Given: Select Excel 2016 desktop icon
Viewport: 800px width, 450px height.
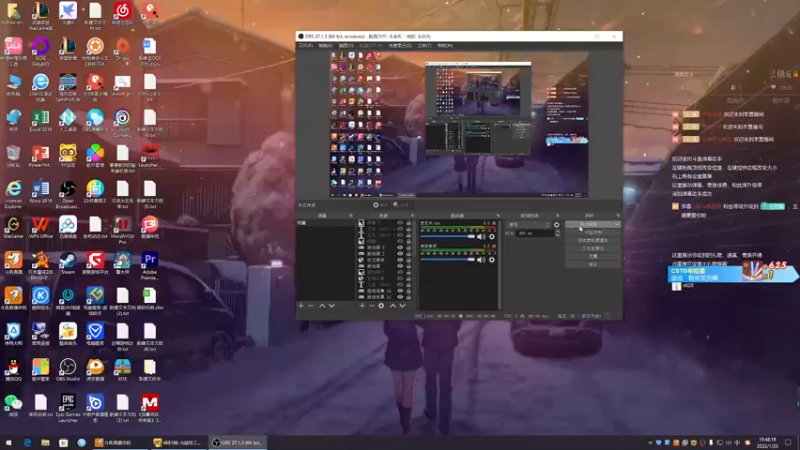Looking at the screenshot, I should pos(40,121).
